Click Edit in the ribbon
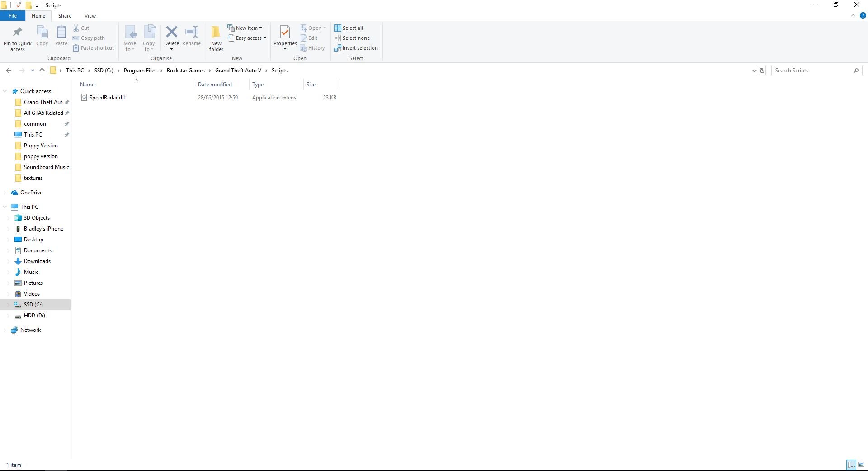 309,38
